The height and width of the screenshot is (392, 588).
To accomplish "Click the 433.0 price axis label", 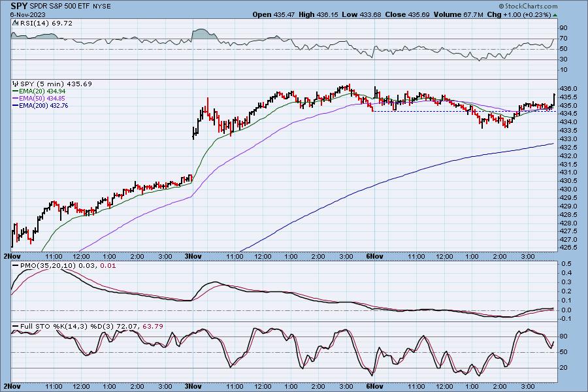I will tap(568, 139).
